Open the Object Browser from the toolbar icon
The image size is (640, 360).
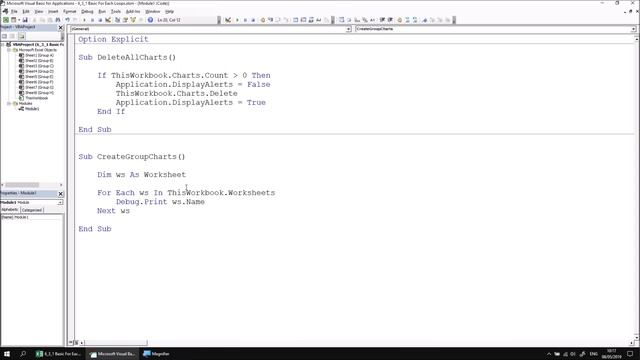(133, 20)
